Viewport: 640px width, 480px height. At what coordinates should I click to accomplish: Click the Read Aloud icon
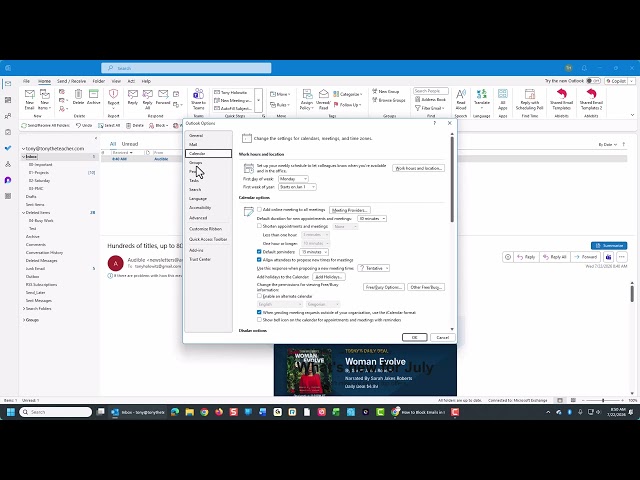click(461, 99)
